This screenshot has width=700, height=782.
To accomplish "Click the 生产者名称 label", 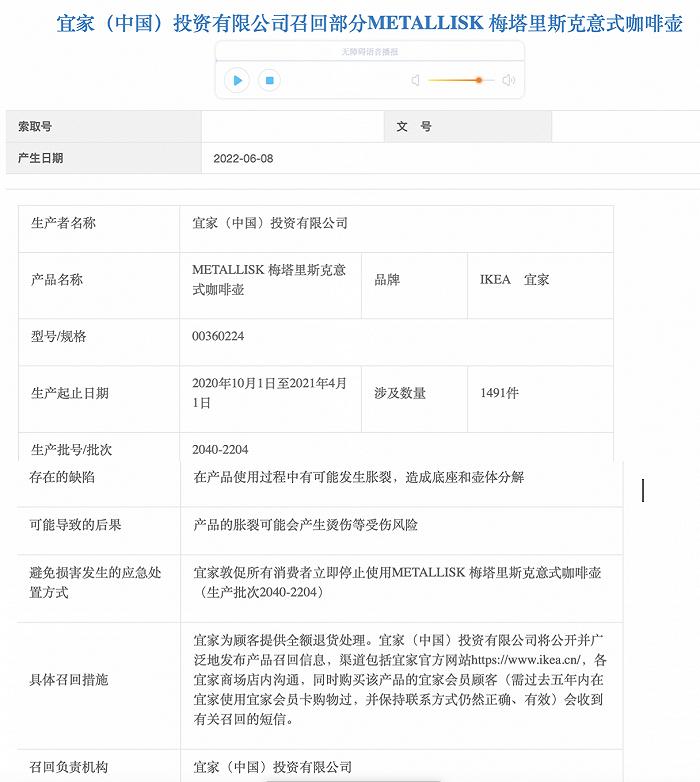I will pos(63,223).
